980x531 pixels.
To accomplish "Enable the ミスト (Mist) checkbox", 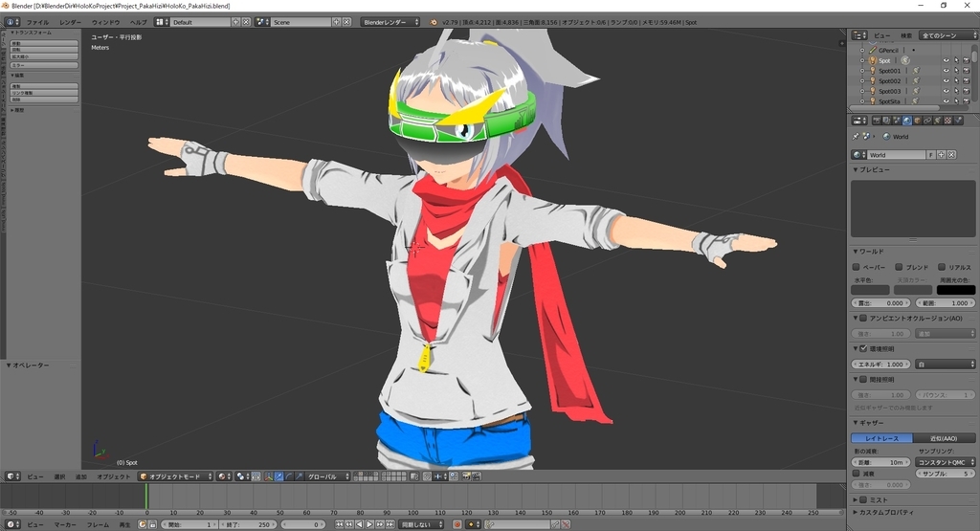I will 863,499.
